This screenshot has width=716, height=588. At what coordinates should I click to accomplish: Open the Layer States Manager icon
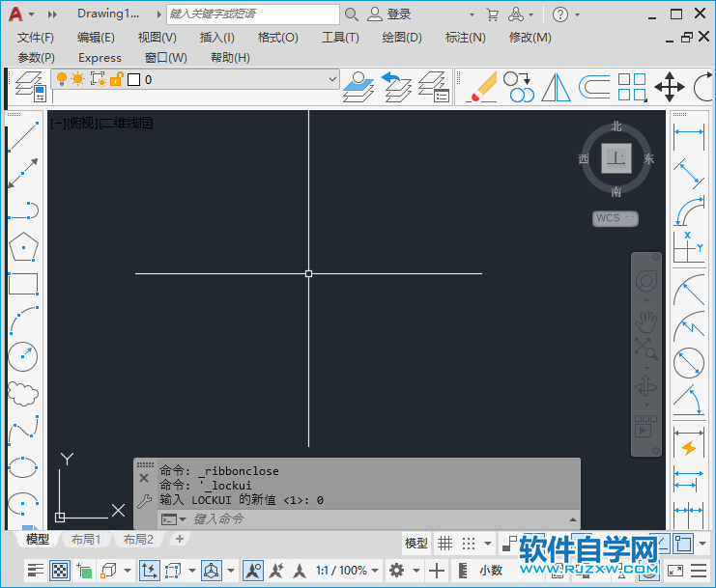pyautogui.click(x=434, y=87)
